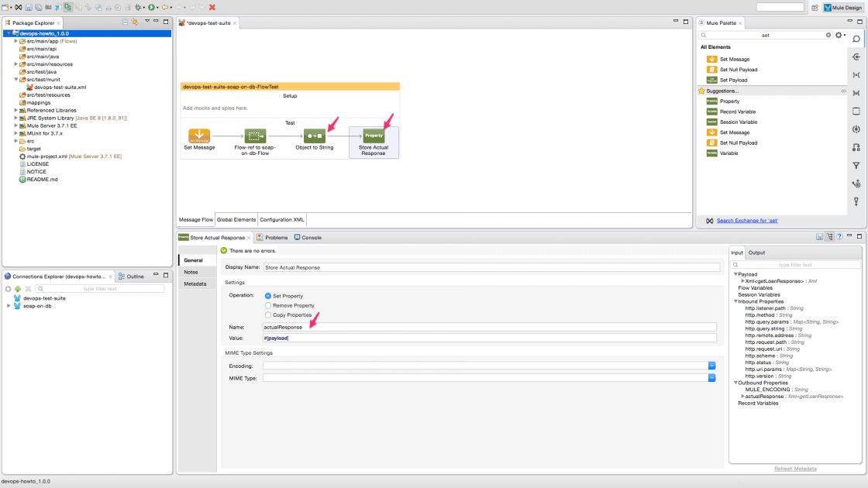Expand the Payload node in the Input panel
The height and width of the screenshot is (488, 868).
[735, 273]
